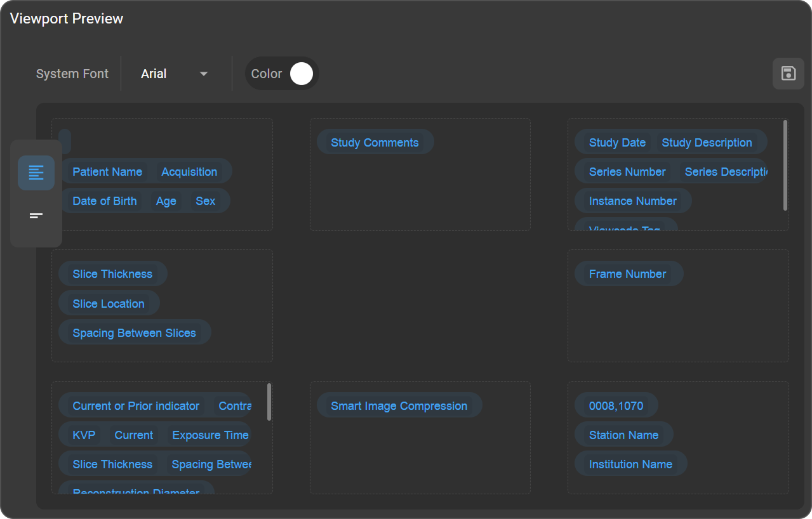Screen dimensions: 812x519
Task: Click the Contra tag beside Current or Prior
Action: click(232, 405)
